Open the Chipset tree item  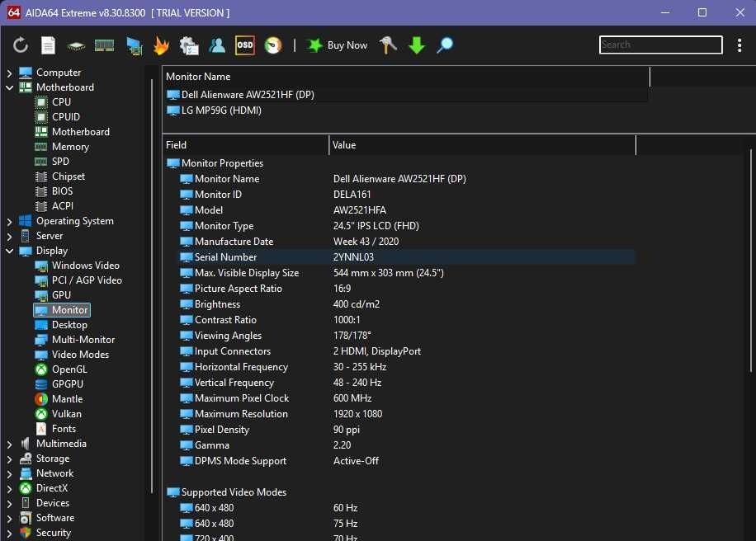59,176
